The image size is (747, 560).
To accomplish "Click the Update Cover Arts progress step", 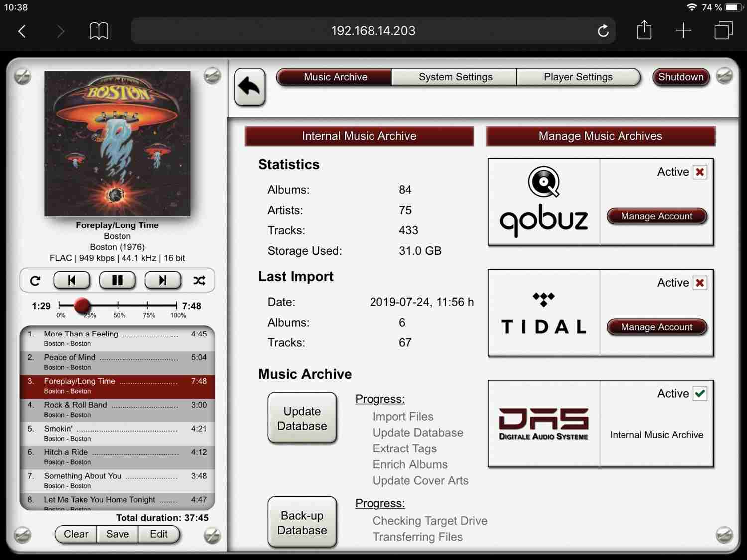I will coord(420,481).
